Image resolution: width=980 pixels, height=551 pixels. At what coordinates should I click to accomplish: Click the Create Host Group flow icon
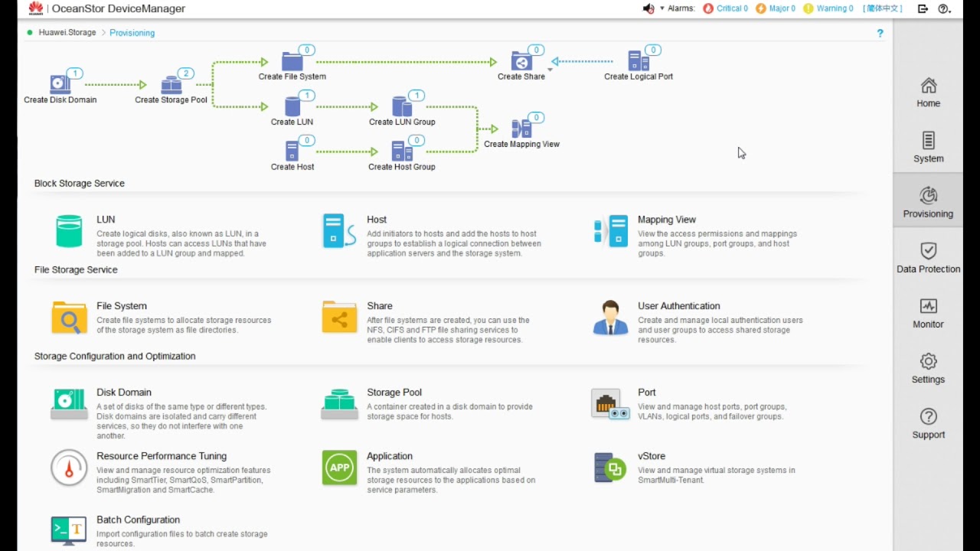point(402,151)
